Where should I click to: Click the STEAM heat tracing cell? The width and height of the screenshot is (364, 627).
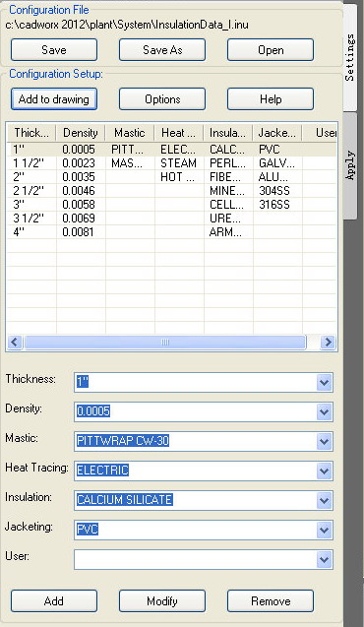179,163
